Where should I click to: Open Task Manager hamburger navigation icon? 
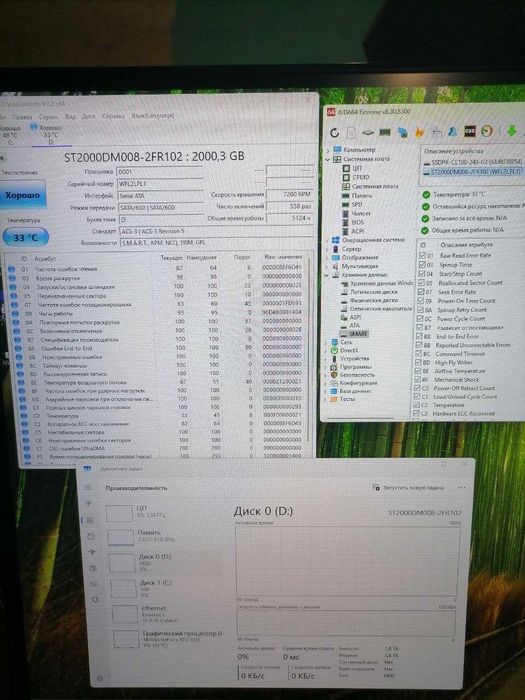pos(88,488)
